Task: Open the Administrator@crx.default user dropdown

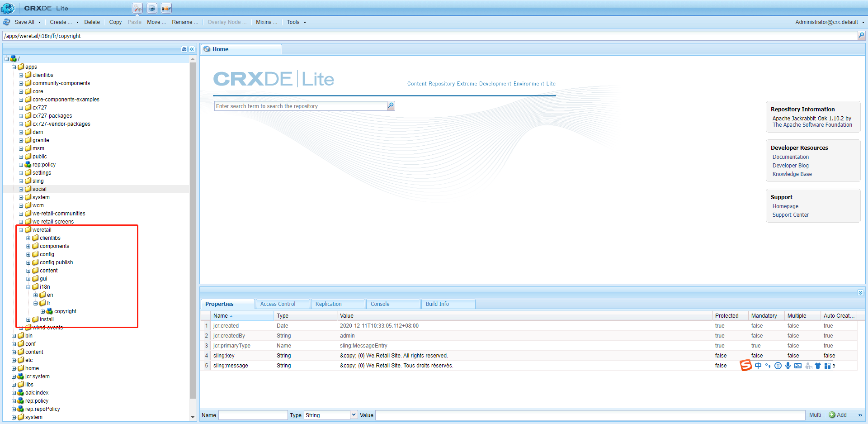Action: (x=830, y=22)
